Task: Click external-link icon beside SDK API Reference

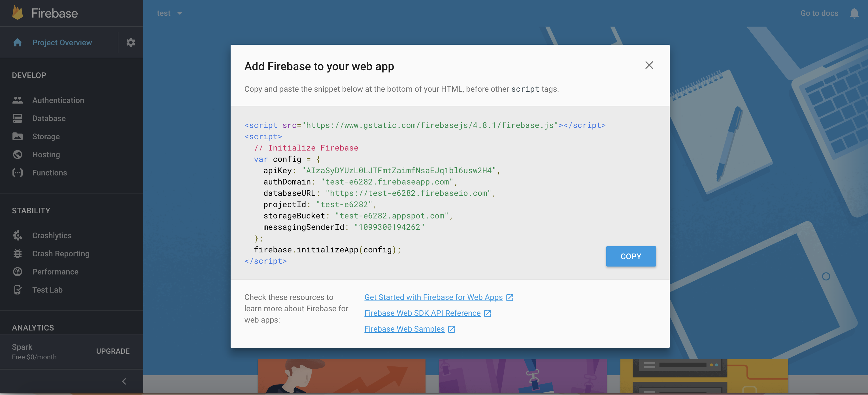Action: pos(488,313)
